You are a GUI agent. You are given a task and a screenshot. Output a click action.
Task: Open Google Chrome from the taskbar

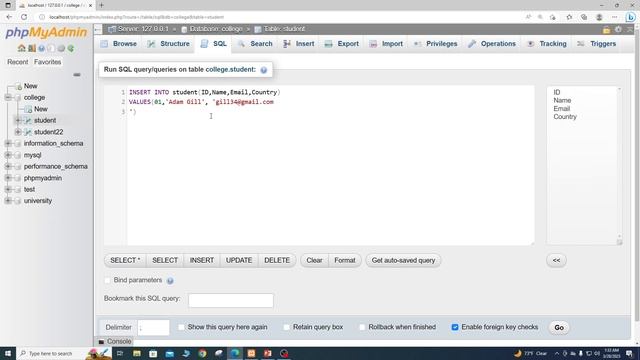pyautogui.click(x=202, y=353)
